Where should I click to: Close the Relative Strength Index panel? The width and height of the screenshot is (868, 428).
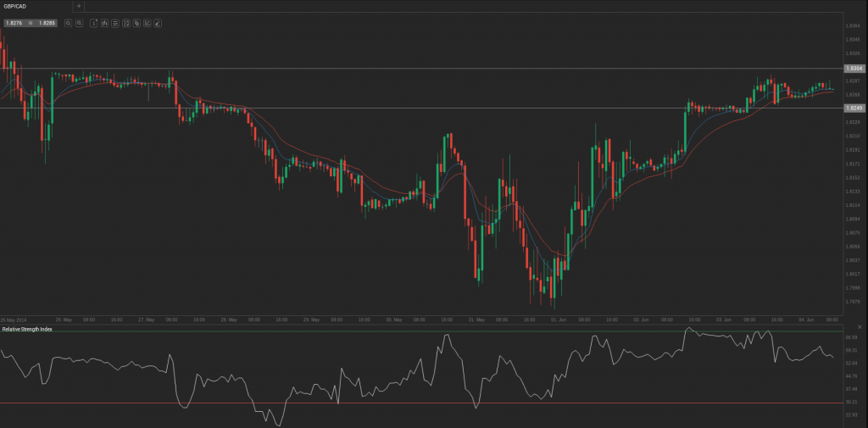click(860, 326)
